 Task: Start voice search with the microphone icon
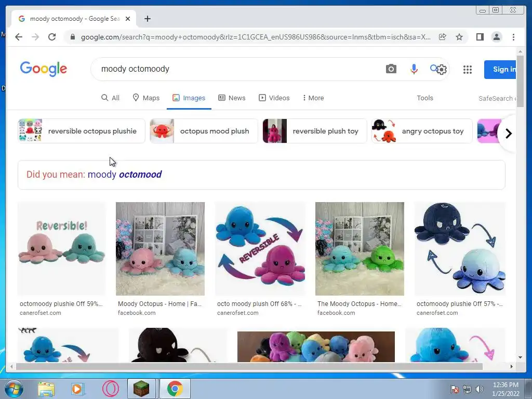(x=414, y=69)
